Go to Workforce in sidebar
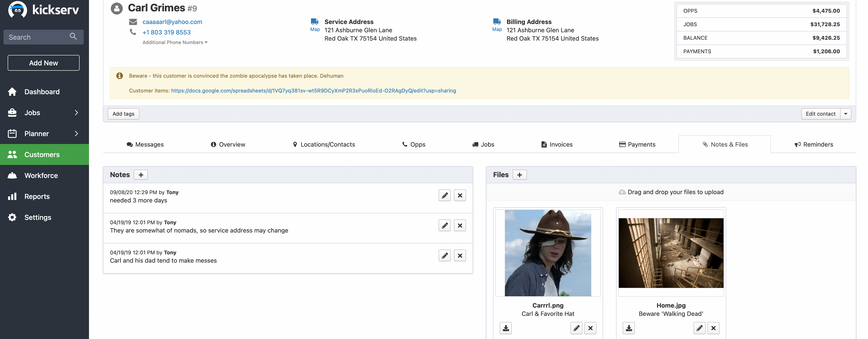The height and width of the screenshot is (339, 868). (x=41, y=175)
